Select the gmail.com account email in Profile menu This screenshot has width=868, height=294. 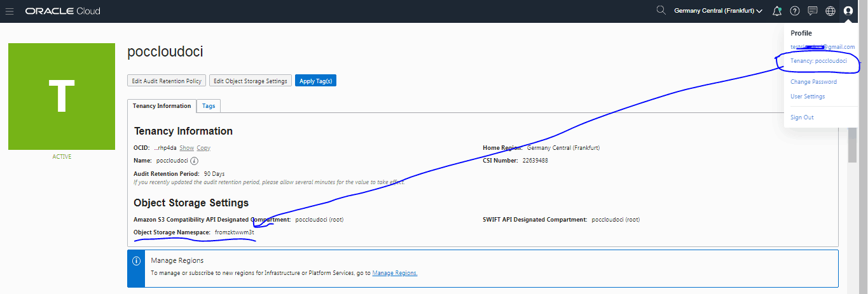pyautogui.click(x=822, y=47)
